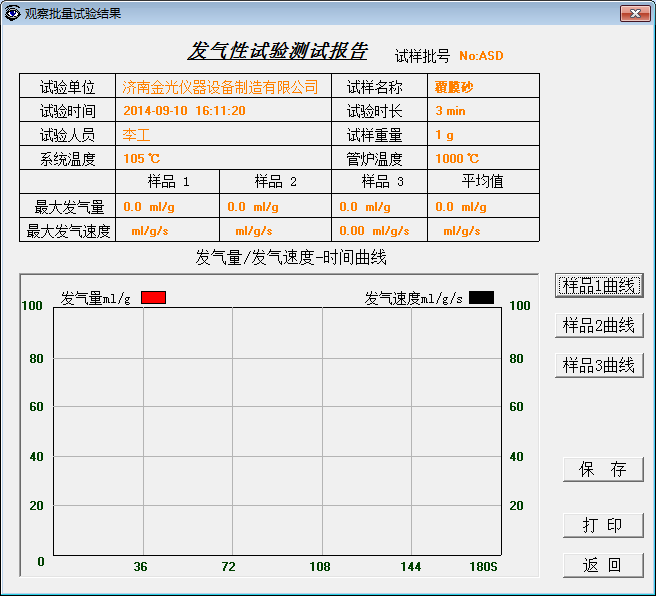Print the report with 打印
Image resolution: width=656 pixels, height=596 pixels.
point(603,525)
